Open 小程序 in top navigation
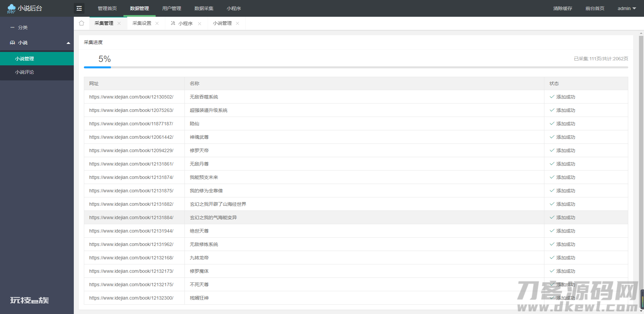 pyautogui.click(x=234, y=8)
